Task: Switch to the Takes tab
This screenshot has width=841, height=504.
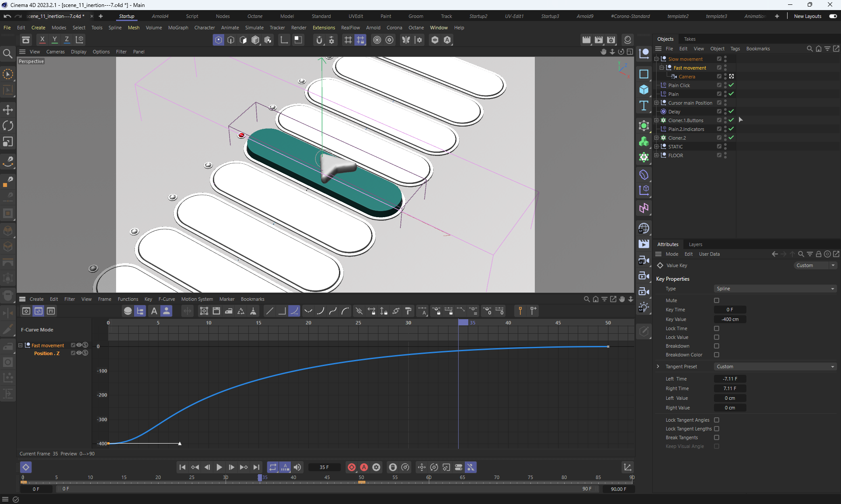Action: coord(689,39)
